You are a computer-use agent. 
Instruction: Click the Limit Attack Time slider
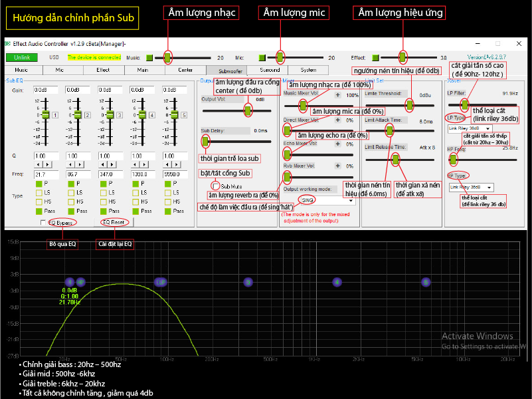400,130
